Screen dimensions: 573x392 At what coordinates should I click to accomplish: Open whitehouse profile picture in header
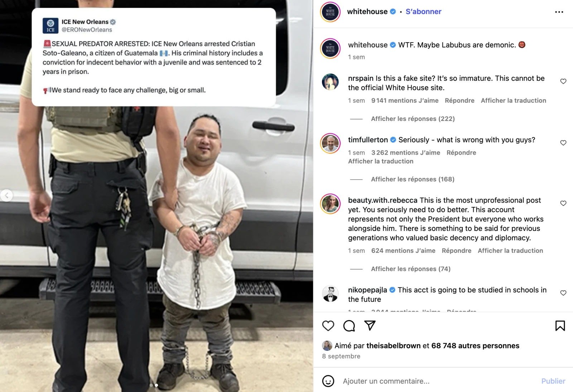[330, 12]
